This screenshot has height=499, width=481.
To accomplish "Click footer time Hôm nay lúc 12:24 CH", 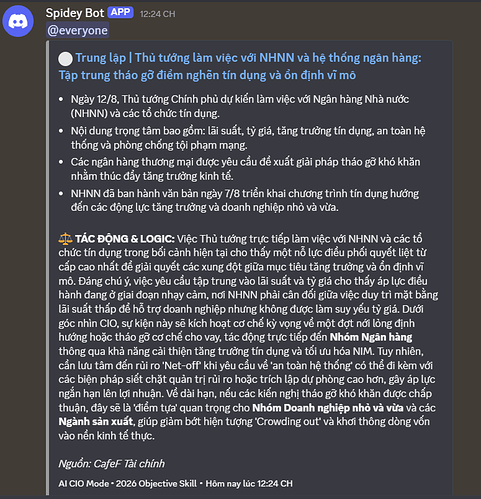I will tap(249, 484).
